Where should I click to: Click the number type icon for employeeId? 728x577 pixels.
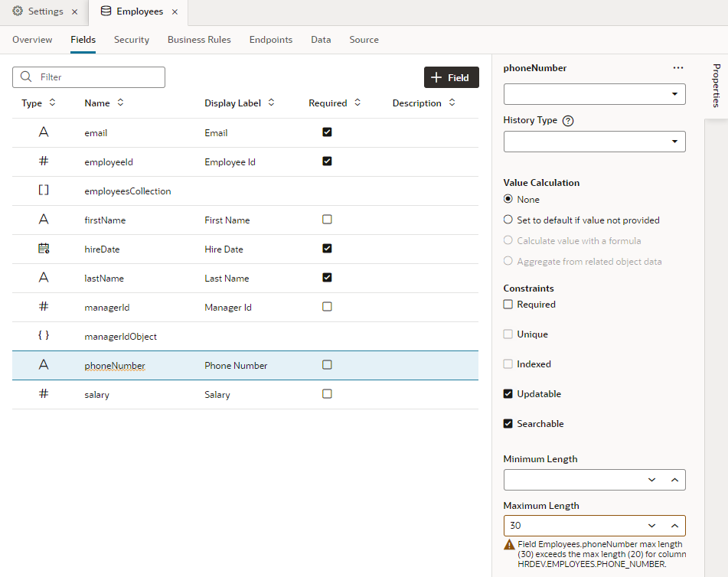[x=44, y=161]
